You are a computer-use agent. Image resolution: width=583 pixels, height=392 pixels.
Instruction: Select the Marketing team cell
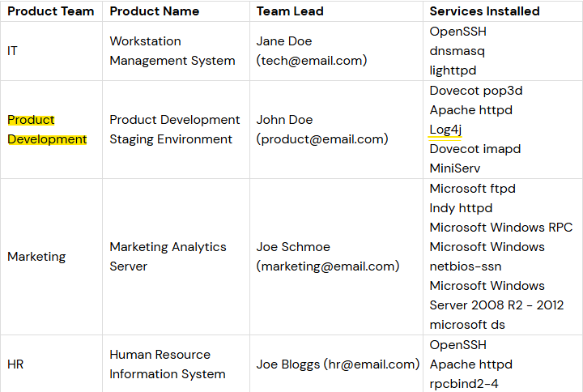36,257
